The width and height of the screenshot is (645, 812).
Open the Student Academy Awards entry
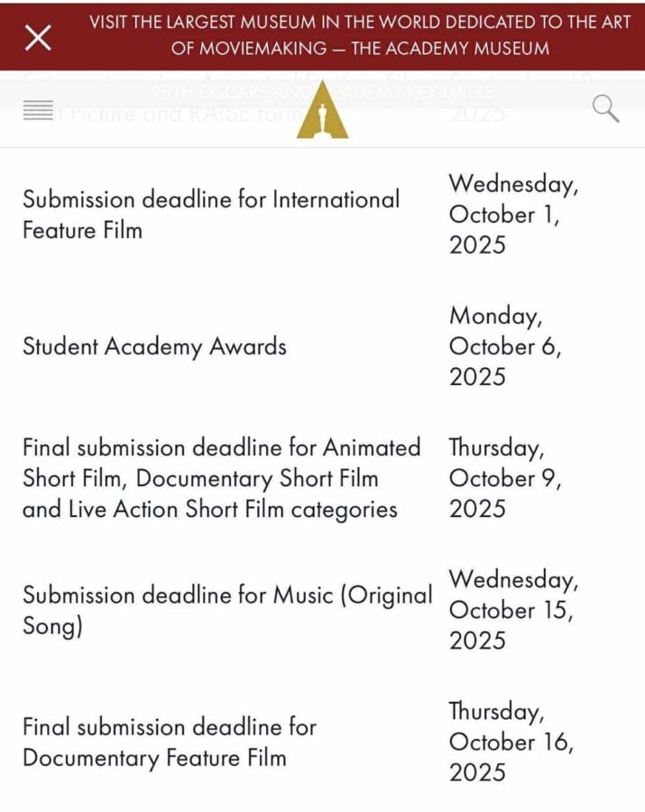click(x=154, y=346)
